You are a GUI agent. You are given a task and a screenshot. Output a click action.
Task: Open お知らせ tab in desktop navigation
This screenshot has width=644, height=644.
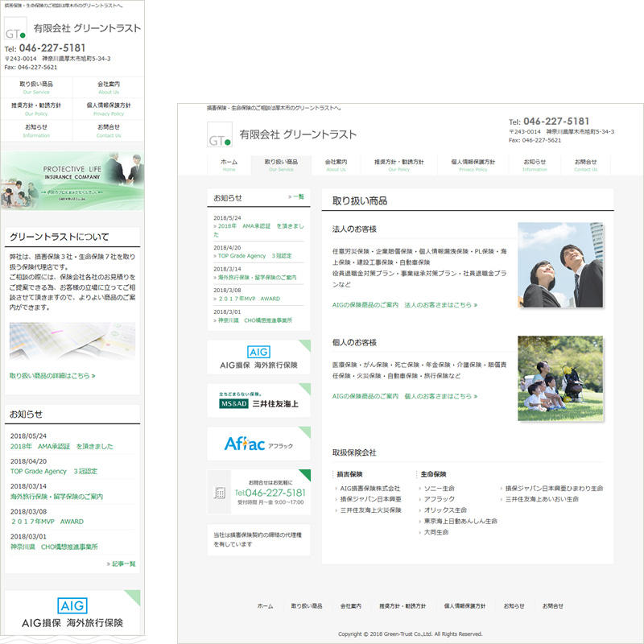pos(535,165)
